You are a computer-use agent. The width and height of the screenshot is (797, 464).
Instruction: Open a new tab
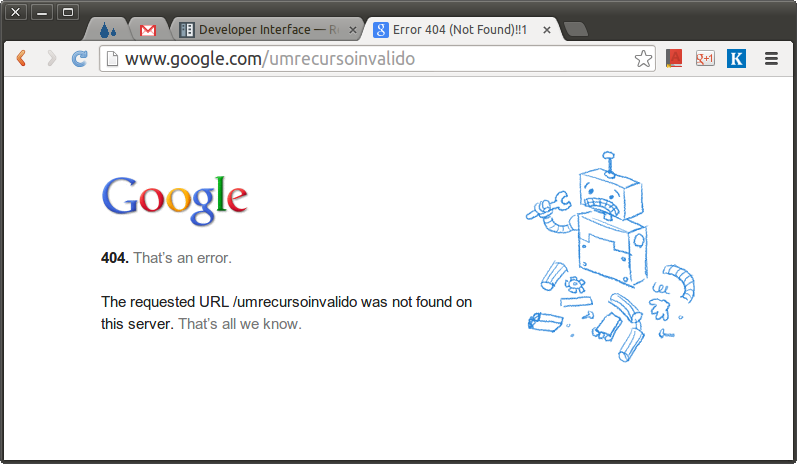tap(576, 29)
